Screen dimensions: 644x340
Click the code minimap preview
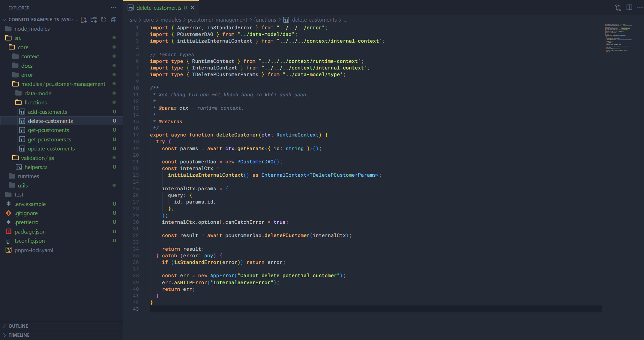pos(618,38)
